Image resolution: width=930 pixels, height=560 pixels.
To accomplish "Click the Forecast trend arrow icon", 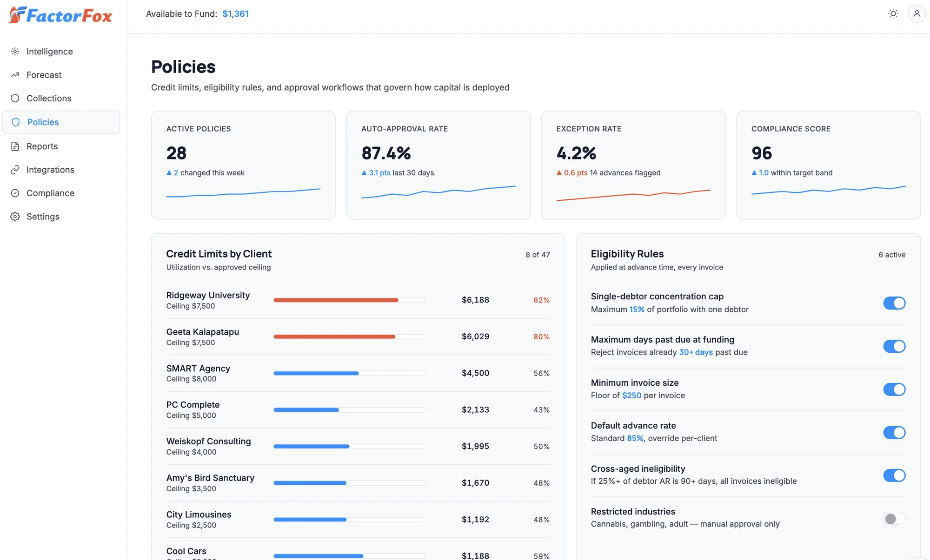I will (x=15, y=75).
